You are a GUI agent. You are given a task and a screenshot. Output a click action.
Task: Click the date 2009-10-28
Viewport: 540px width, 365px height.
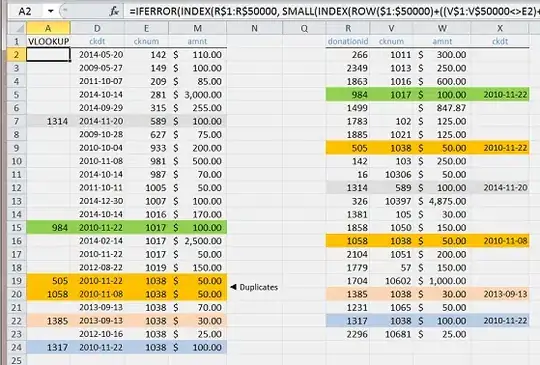pyautogui.click(x=101, y=135)
